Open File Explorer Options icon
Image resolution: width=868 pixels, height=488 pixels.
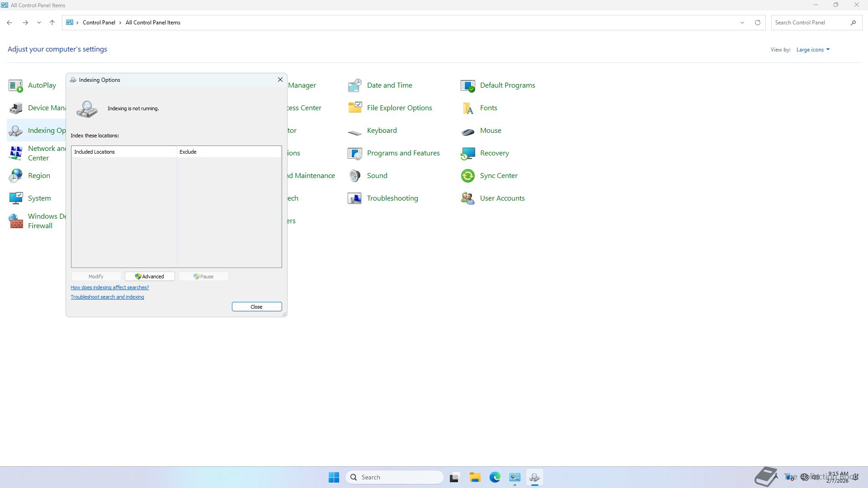pyautogui.click(x=355, y=108)
